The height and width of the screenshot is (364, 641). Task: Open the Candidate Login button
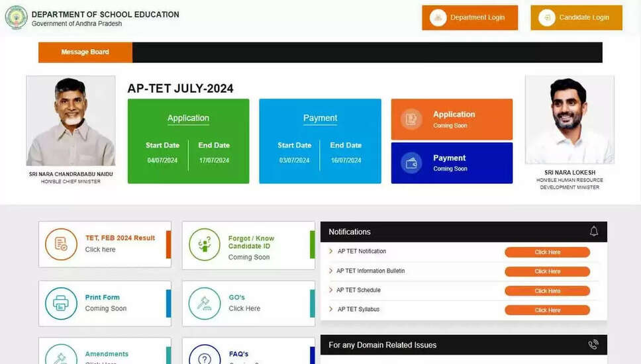click(x=576, y=18)
